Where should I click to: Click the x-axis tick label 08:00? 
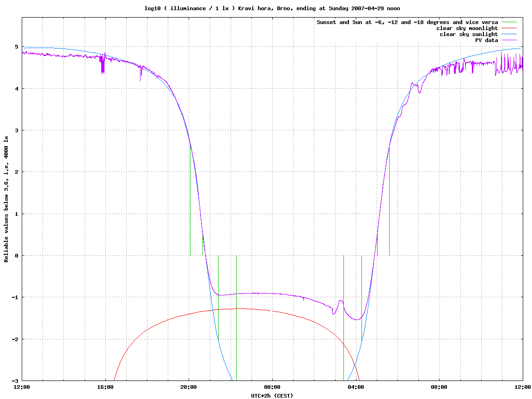click(439, 387)
